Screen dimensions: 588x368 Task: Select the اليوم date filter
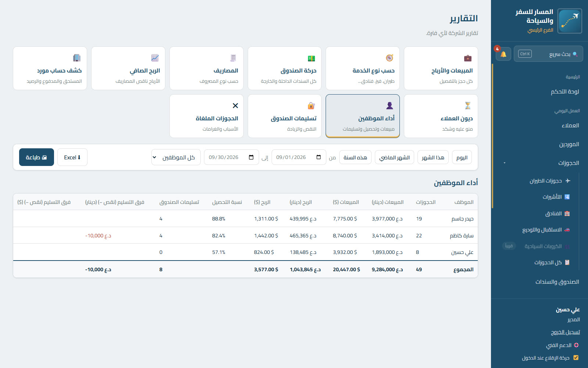point(462,158)
